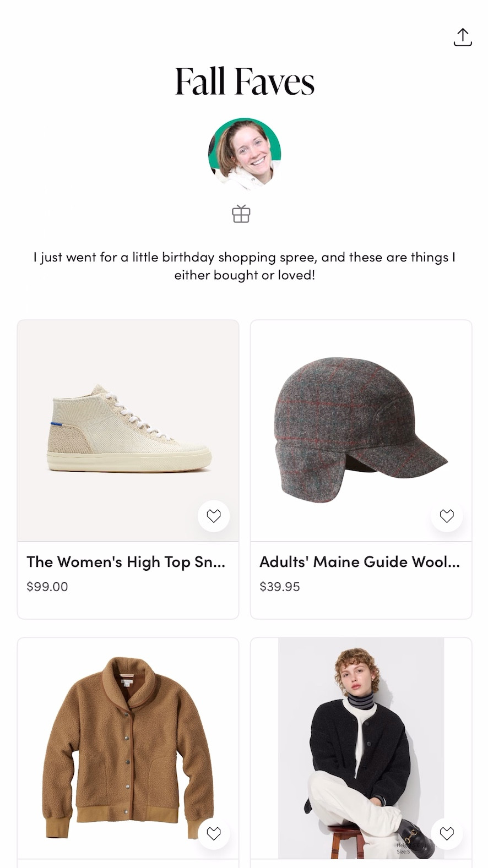View the black jacket model photo
This screenshot has width=488, height=868.
tap(361, 743)
